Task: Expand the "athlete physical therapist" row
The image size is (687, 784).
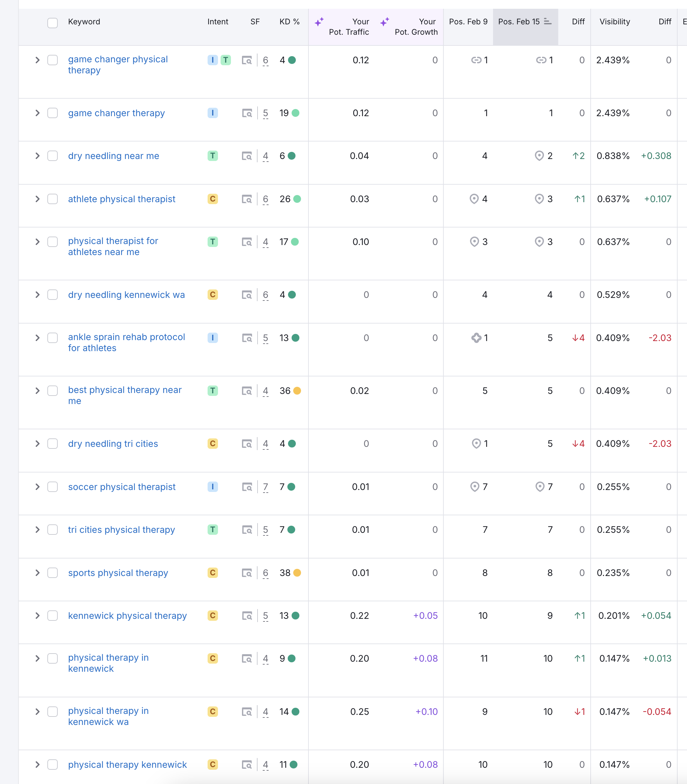Action: click(x=37, y=199)
